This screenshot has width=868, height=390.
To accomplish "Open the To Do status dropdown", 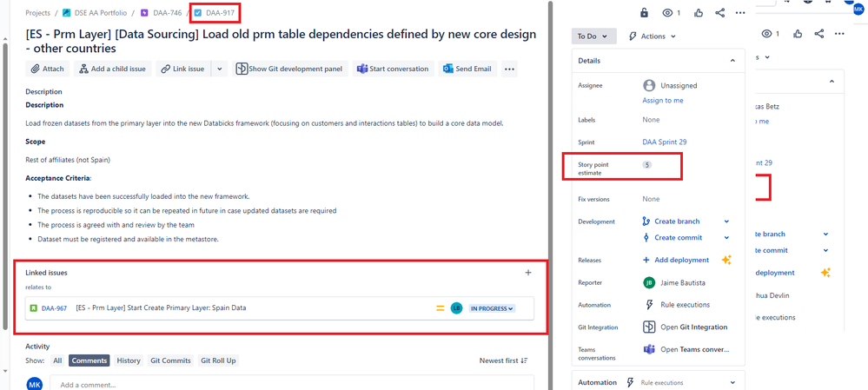I will [593, 36].
